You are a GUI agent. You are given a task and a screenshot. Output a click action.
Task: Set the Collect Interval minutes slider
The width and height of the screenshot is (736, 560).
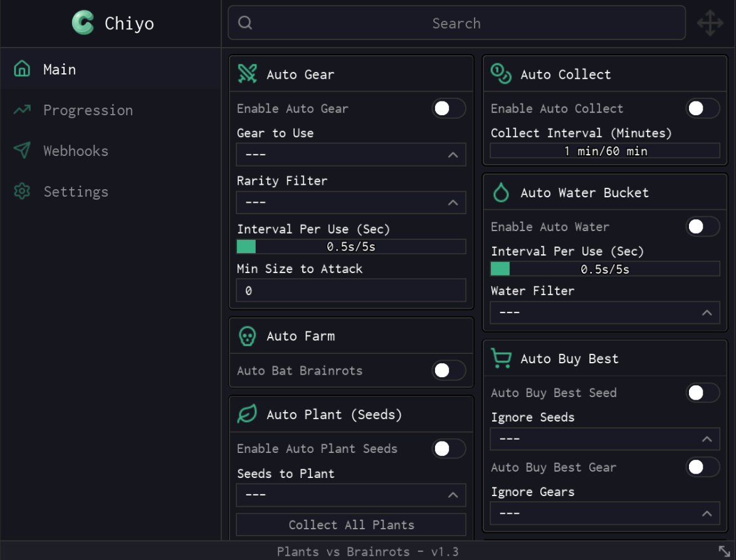(x=605, y=151)
